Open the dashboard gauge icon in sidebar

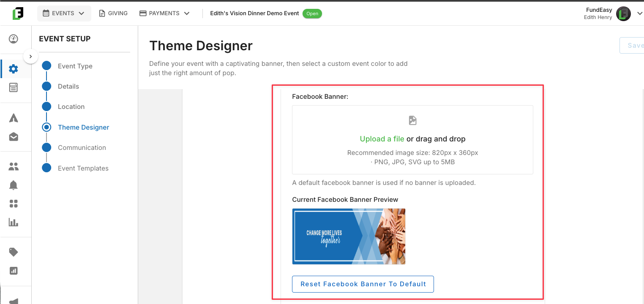(14, 39)
